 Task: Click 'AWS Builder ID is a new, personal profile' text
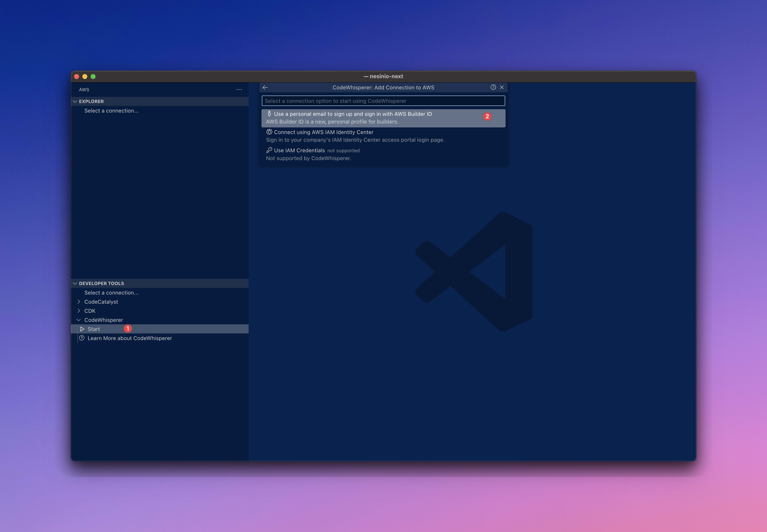(x=332, y=122)
